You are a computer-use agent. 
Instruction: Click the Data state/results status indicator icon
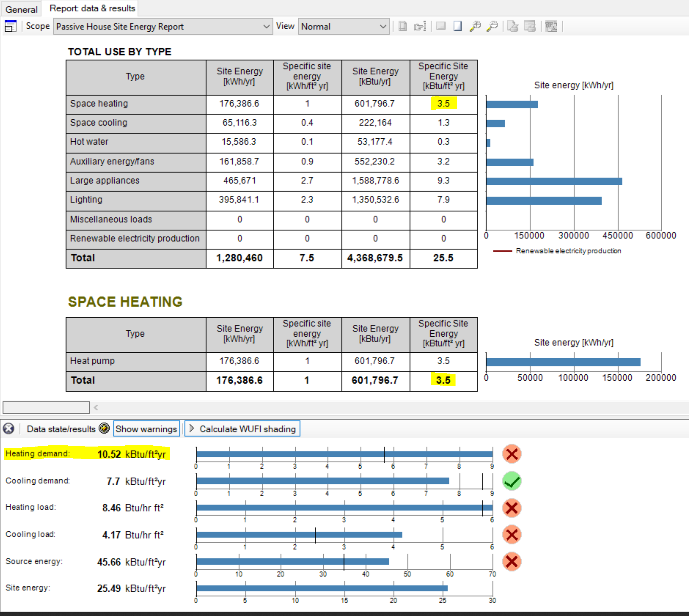coord(104,428)
